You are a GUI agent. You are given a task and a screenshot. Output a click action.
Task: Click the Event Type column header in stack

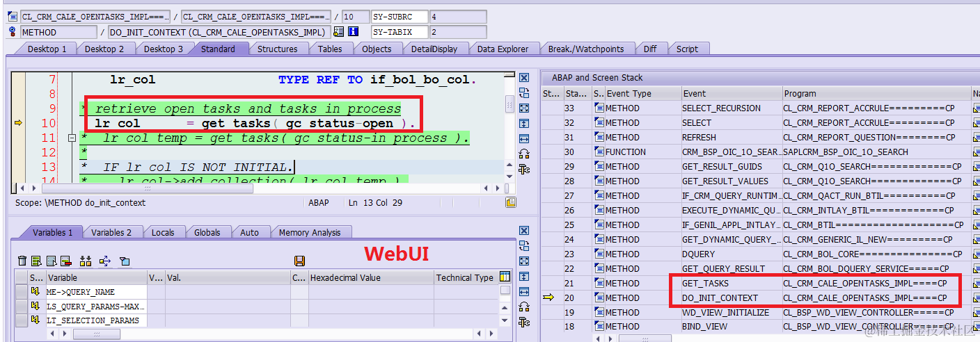[x=642, y=93]
